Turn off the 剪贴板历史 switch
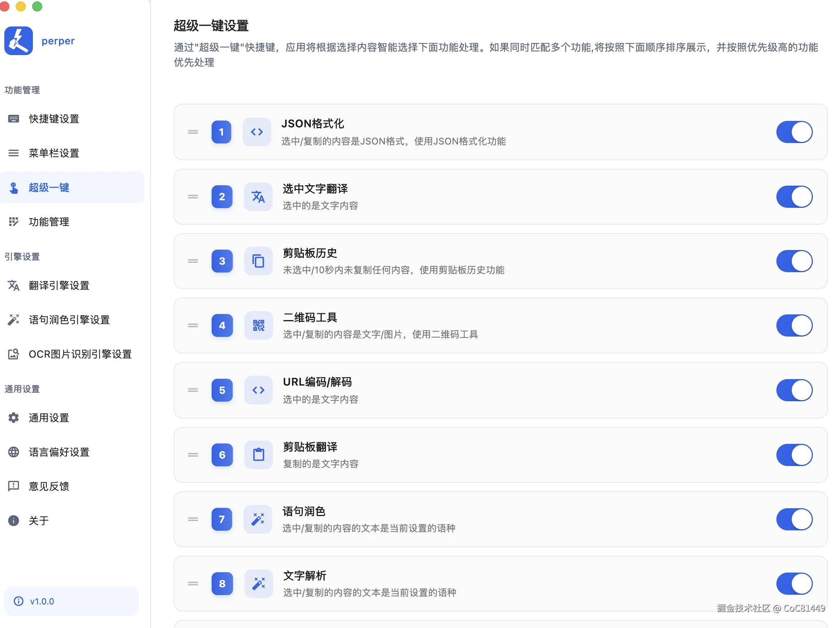This screenshot has height=628, width=840. point(794,261)
